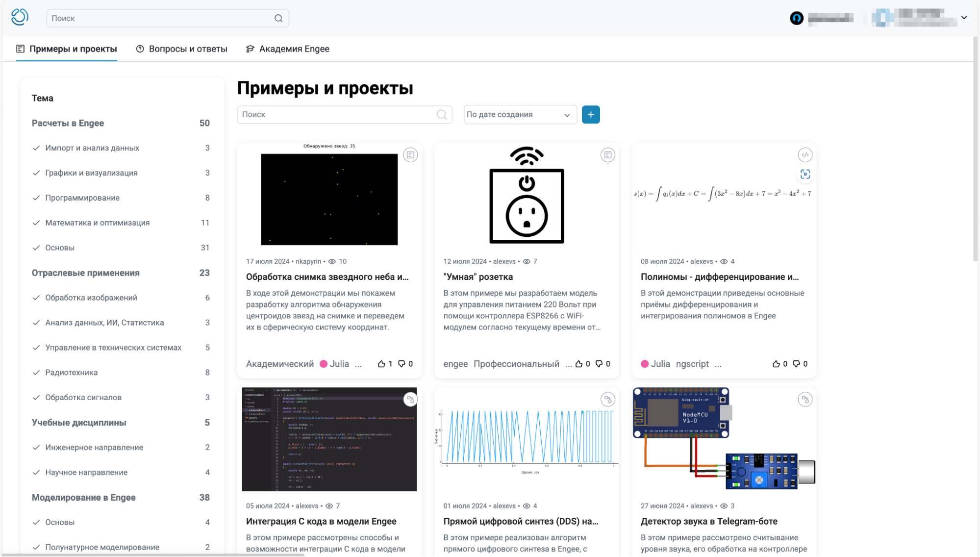Viewport: 980px width, 557px height.
Task: Toggle Графики и визуализация filter
Action: click(121, 173)
